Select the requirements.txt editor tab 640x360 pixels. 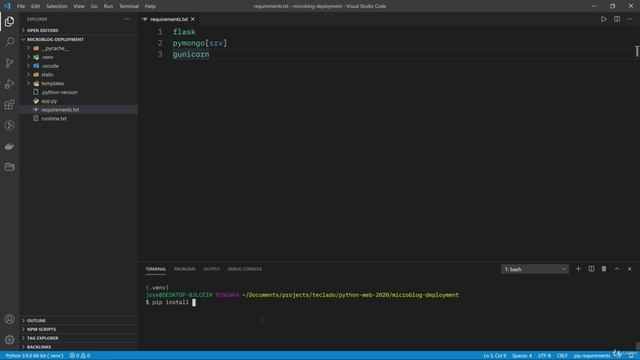click(169, 19)
